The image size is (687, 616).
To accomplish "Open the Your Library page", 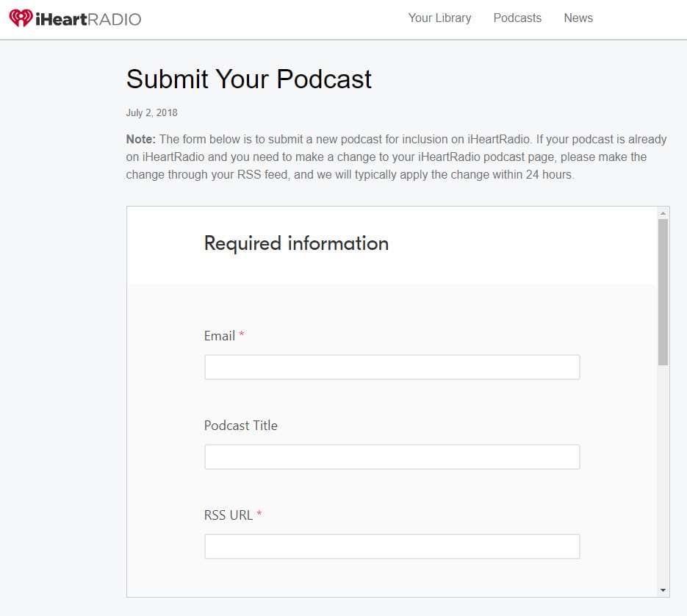I will click(439, 18).
